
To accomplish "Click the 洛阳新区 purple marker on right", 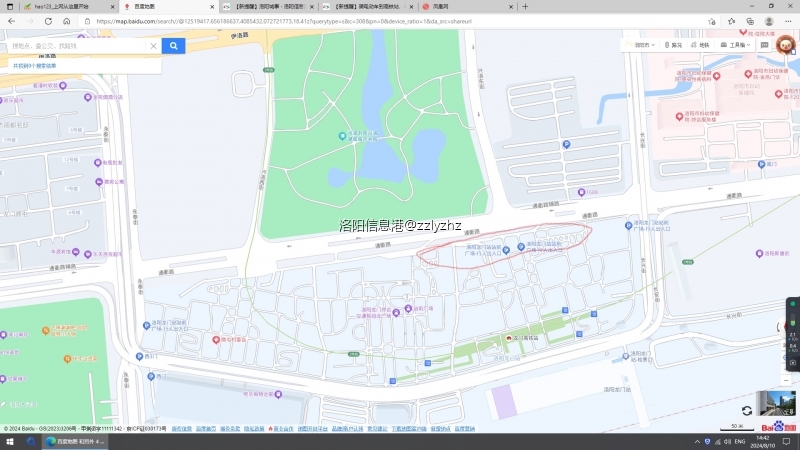I will [759, 253].
